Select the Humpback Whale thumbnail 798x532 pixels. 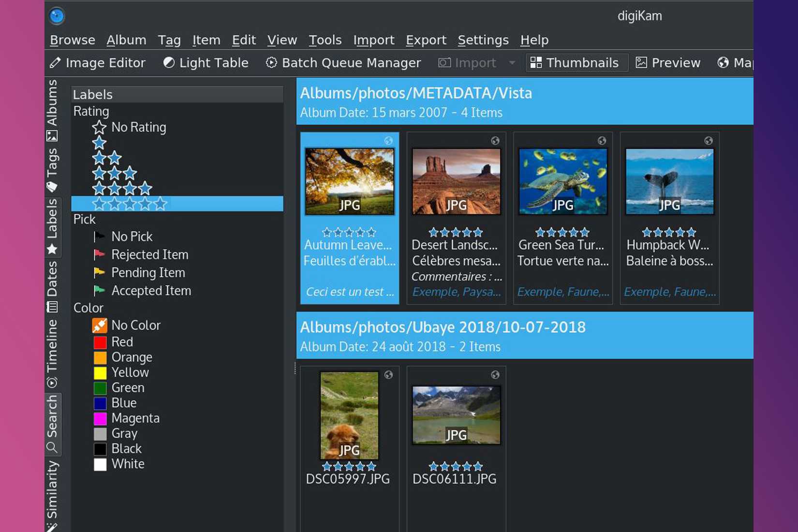(669, 182)
